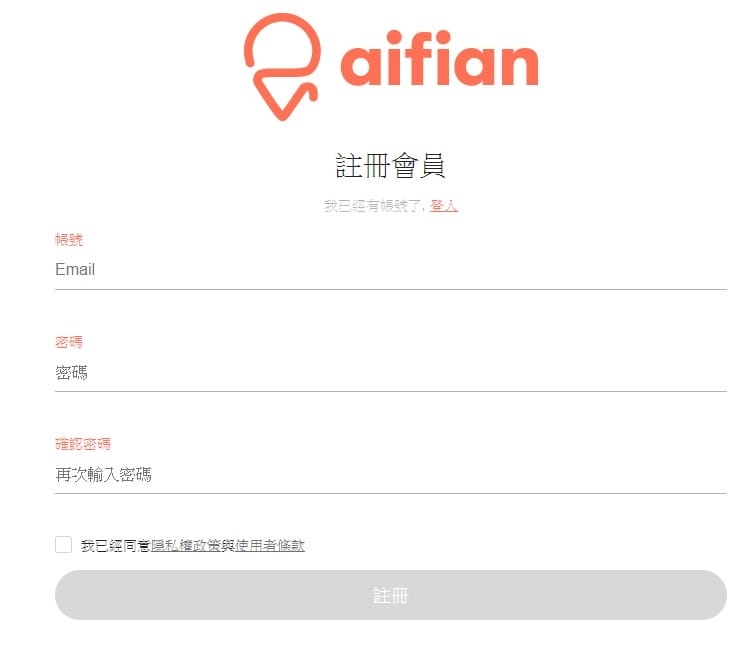The image size is (732, 659).
Task: Open the 登入 login link
Action: coord(444,206)
